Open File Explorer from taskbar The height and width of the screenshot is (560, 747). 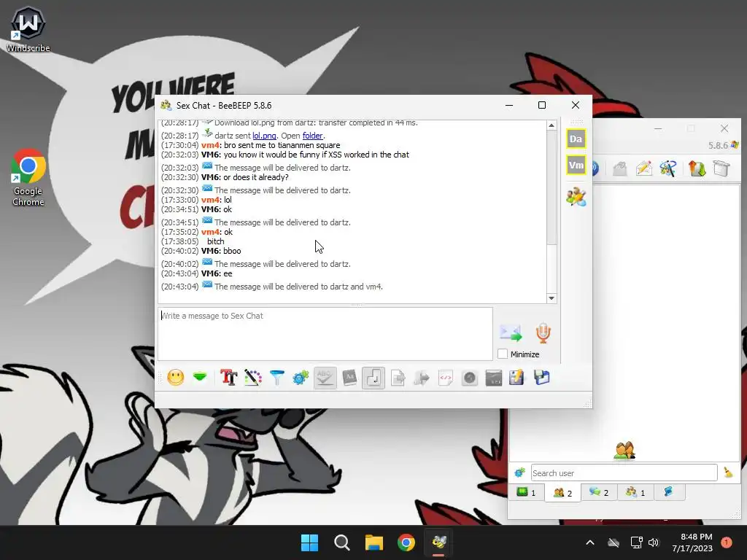[x=374, y=542]
